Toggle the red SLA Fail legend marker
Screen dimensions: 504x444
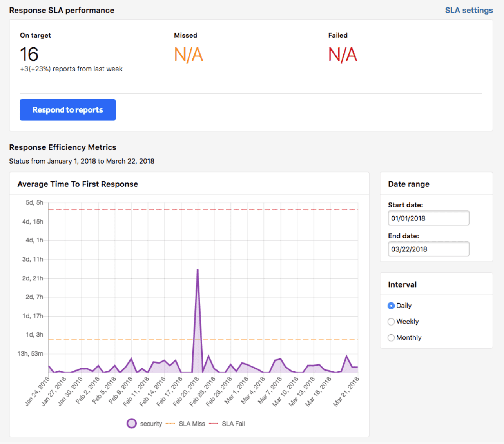(x=214, y=424)
